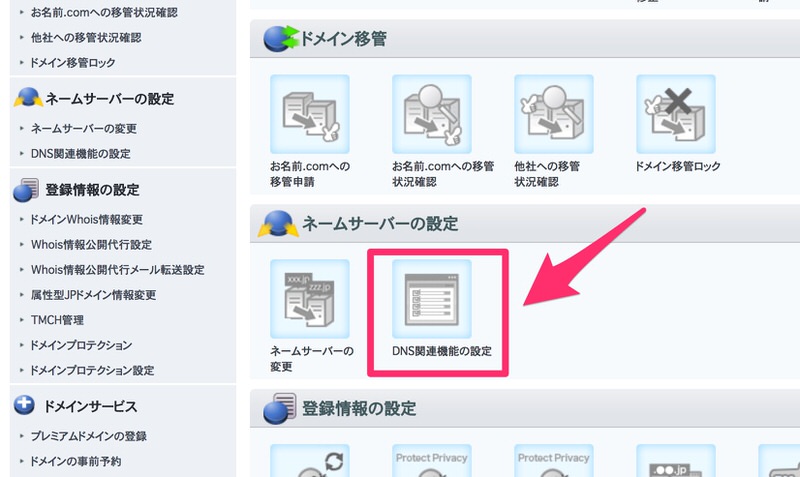Open second Protect Privacy icon tile
800x477 pixels.
point(554,461)
